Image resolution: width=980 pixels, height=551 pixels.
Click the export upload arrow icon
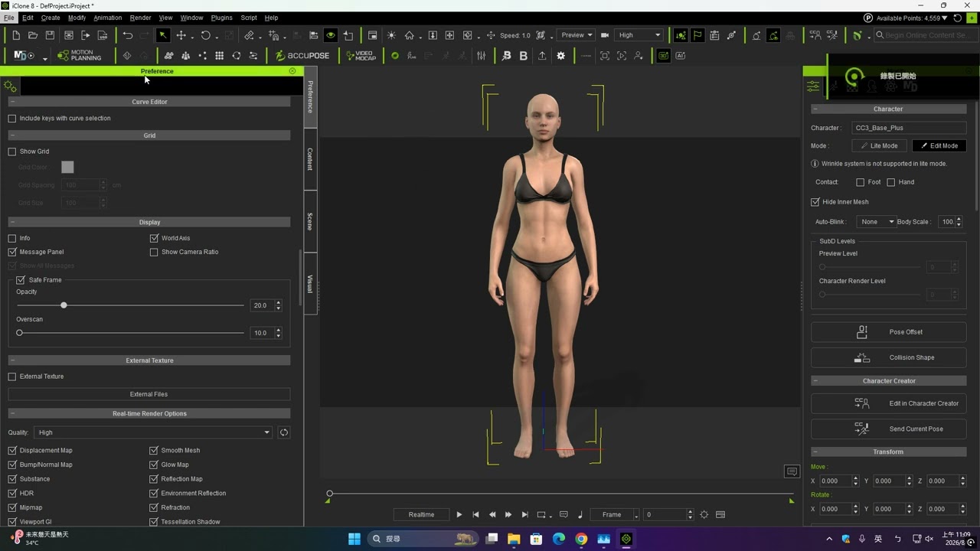pyautogui.click(x=542, y=56)
